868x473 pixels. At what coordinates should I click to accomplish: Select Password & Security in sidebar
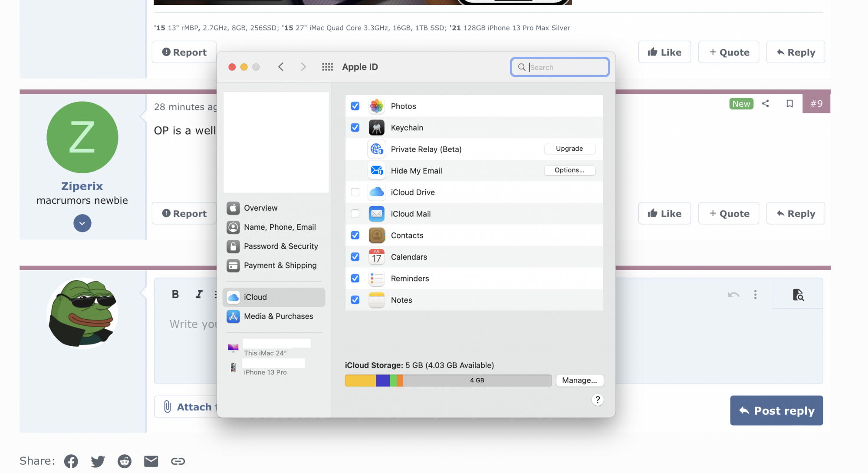pyautogui.click(x=280, y=246)
